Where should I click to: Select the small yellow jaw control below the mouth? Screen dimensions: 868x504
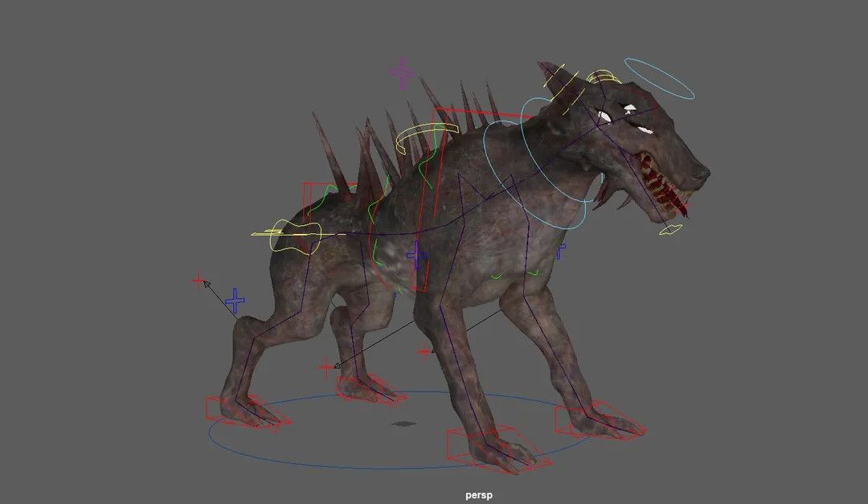point(671,229)
